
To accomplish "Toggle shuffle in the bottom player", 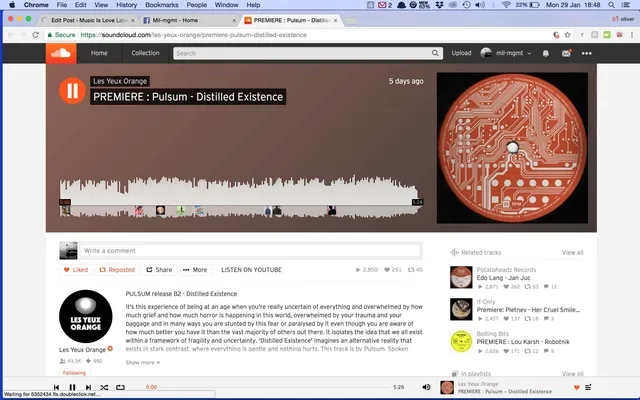I will [x=104, y=387].
